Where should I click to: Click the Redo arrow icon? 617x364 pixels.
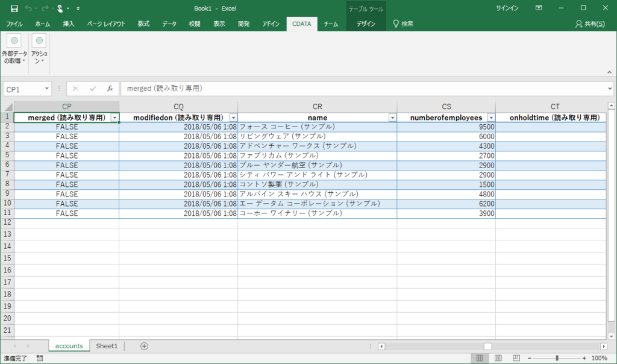pos(45,8)
